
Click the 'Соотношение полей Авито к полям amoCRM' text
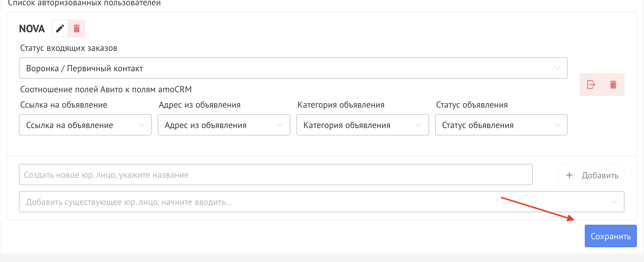[106, 89]
